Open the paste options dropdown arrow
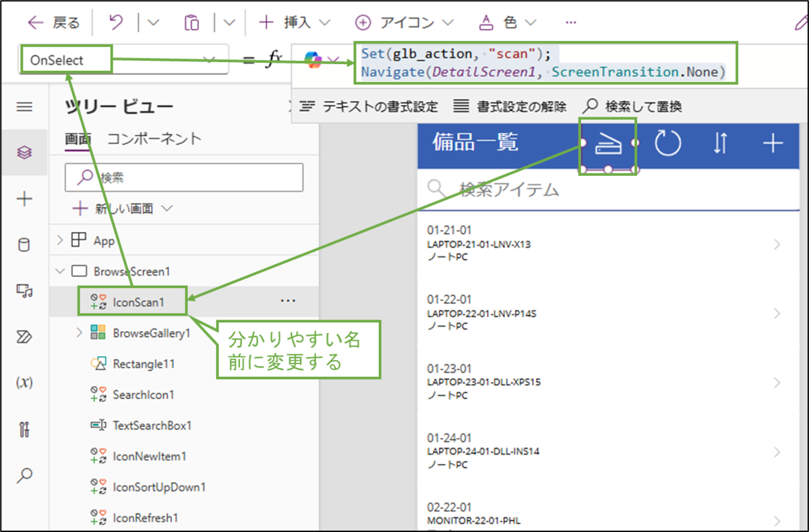The image size is (809, 532). point(229,23)
